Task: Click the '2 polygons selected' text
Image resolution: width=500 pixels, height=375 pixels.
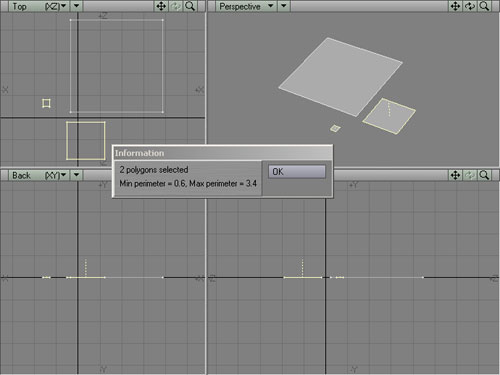Action: [x=154, y=170]
